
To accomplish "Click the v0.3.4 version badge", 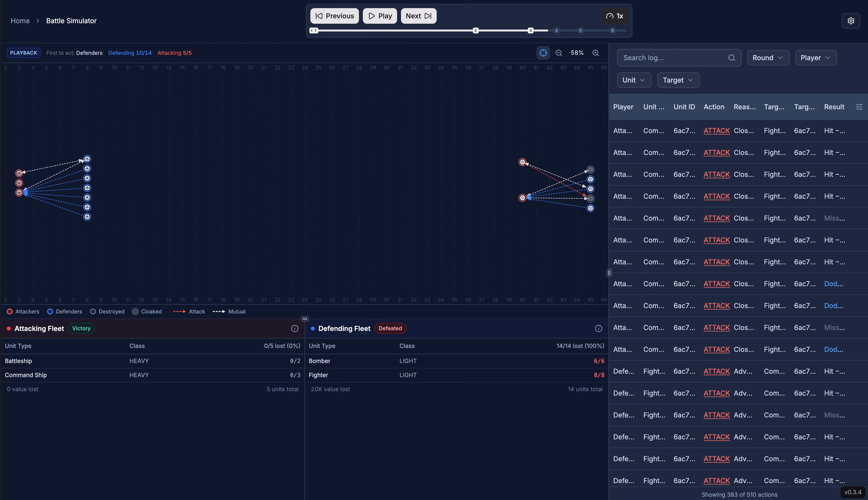I will point(853,492).
